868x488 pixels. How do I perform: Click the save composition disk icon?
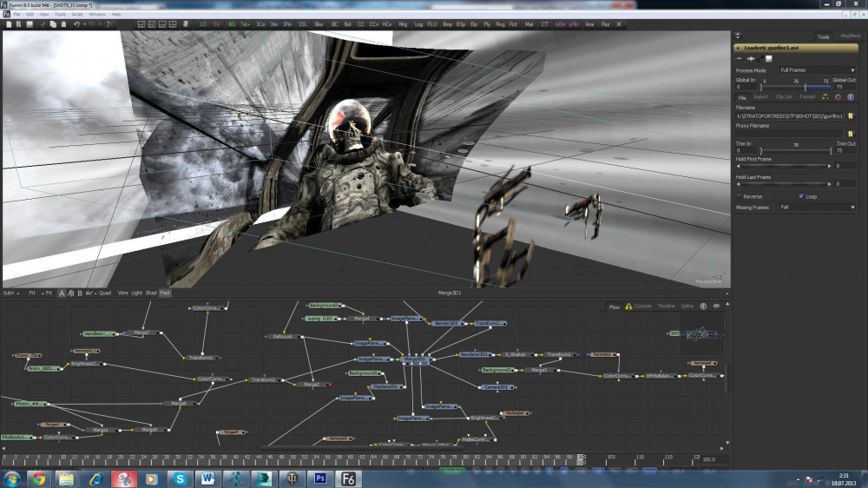point(30,24)
